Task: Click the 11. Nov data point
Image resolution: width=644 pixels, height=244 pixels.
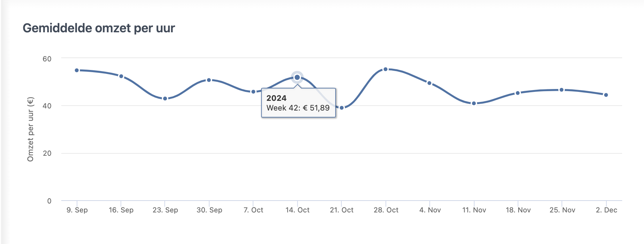Action: click(x=474, y=103)
